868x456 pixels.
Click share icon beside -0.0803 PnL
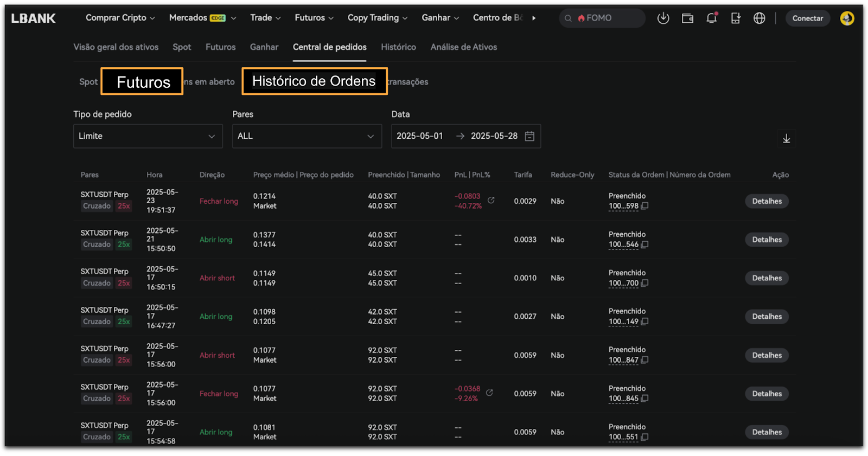pyautogui.click(x=491, y=200)
